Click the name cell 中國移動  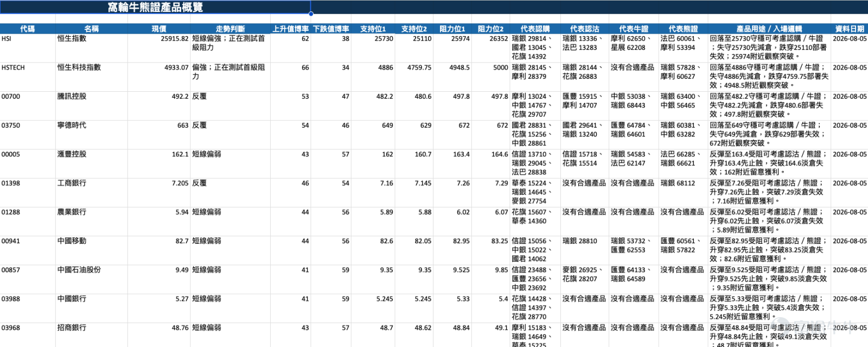point(92,250)
